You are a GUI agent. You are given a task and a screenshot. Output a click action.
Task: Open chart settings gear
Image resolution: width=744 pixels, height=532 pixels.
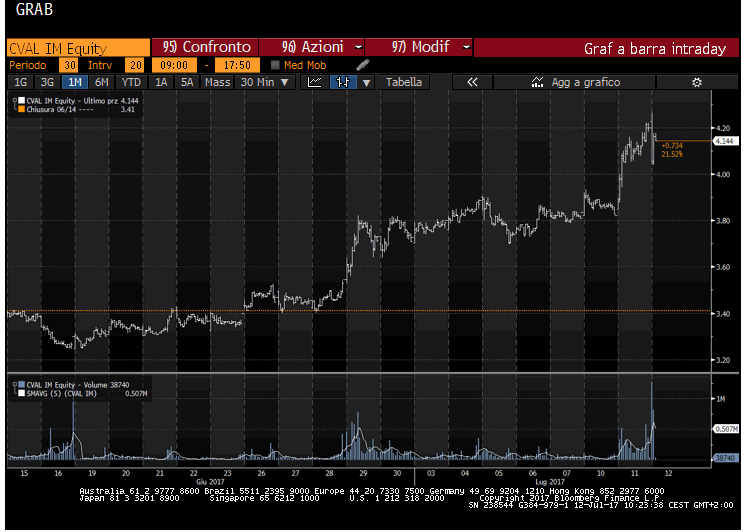(697, 83)
